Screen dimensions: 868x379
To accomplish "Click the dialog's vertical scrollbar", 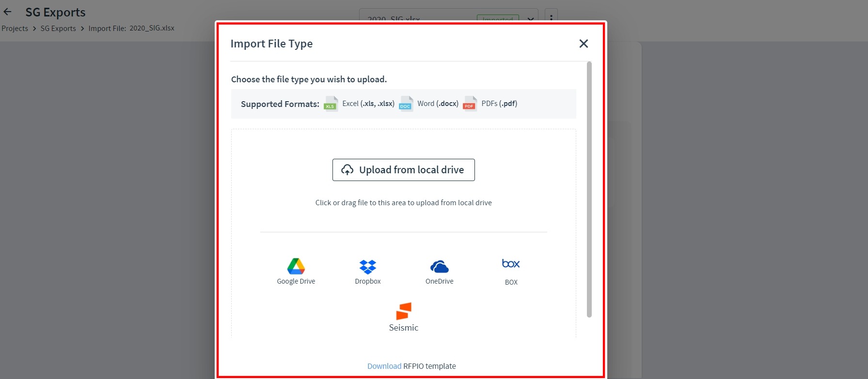I will 589,189.
